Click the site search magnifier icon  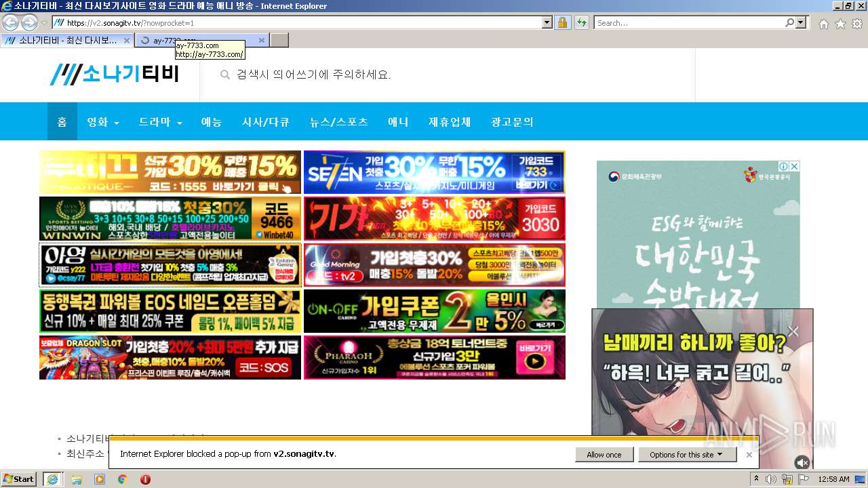click(x=225, y=75)
